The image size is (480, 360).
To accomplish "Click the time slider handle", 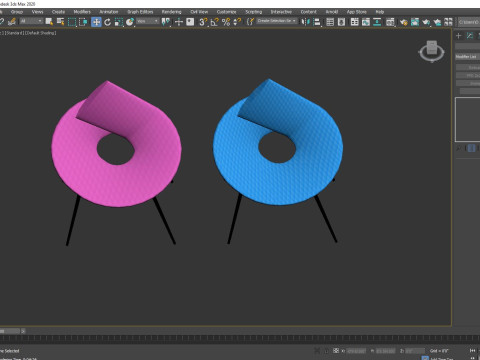I will click(x=10, y=331).
